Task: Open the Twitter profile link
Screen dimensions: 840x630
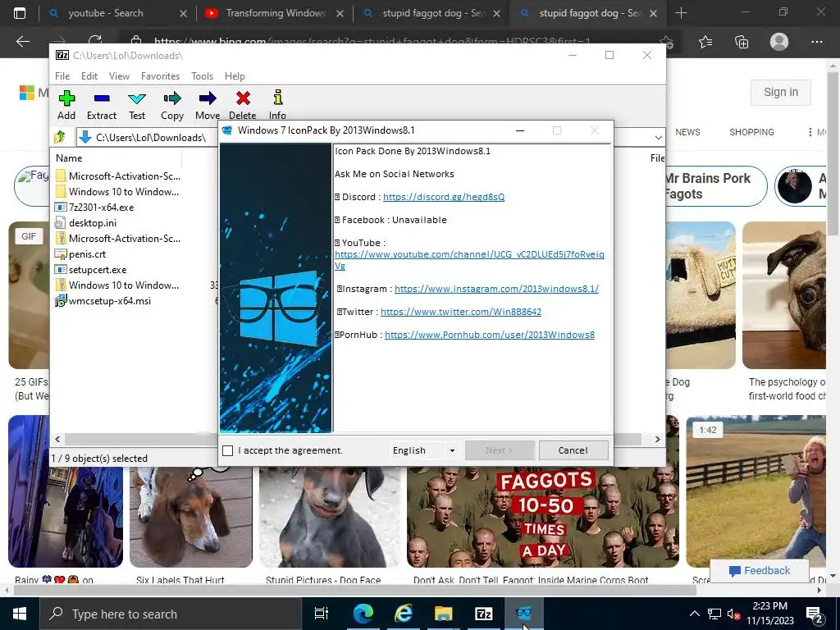Action: tap(461, 312)
